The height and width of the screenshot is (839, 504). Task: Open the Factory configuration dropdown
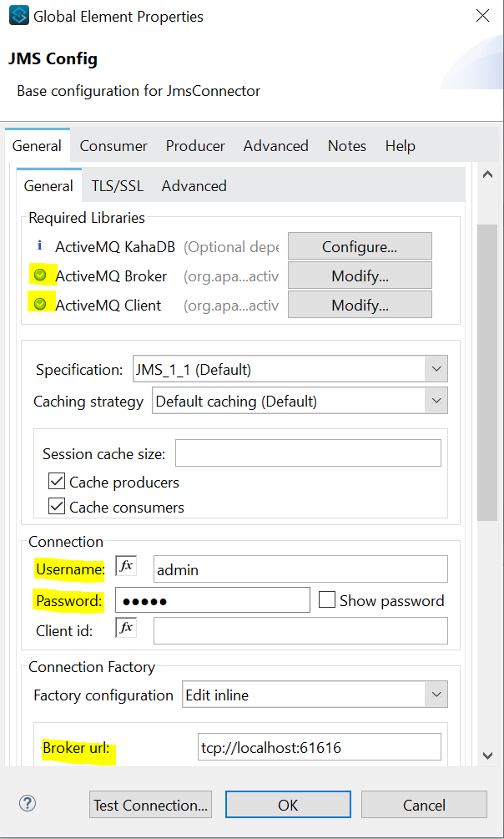click(436, 694)
